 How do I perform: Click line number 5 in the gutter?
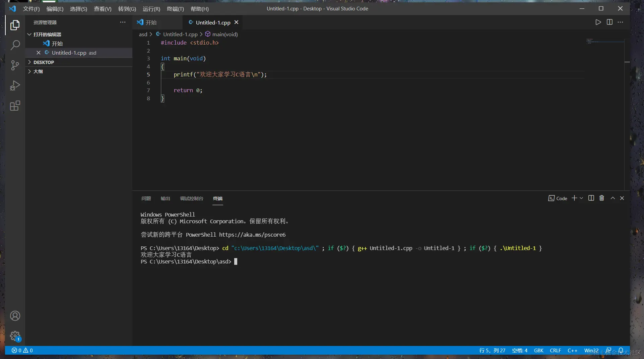coord(148,75)
